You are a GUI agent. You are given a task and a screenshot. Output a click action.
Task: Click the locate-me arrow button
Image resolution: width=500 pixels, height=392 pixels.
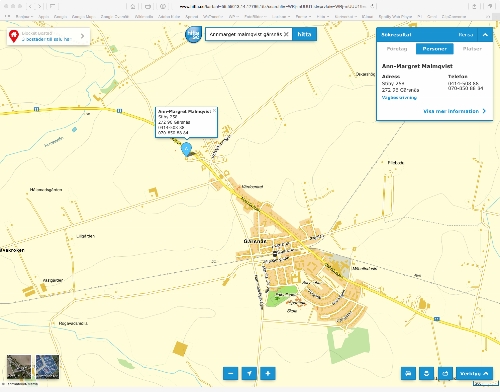point(249,373)
